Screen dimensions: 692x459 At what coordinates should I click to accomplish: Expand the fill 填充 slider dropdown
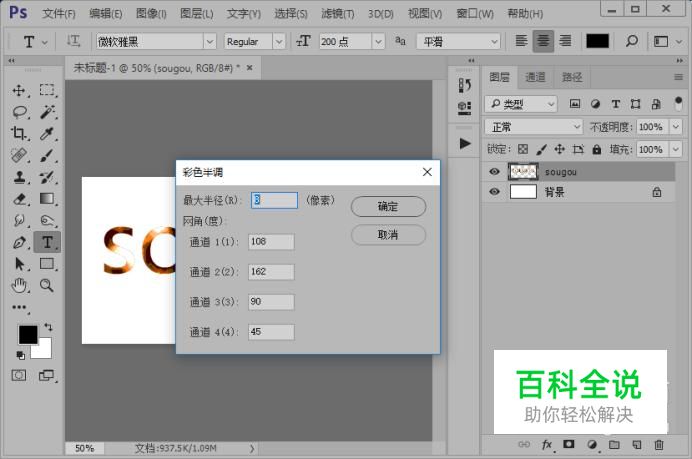[676, 149]
